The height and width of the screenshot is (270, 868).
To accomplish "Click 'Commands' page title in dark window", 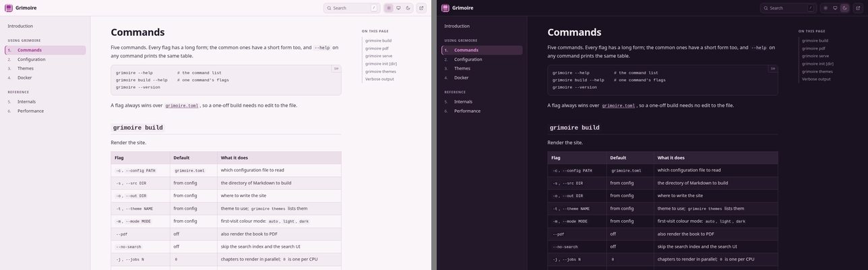I will click(574, 32).
